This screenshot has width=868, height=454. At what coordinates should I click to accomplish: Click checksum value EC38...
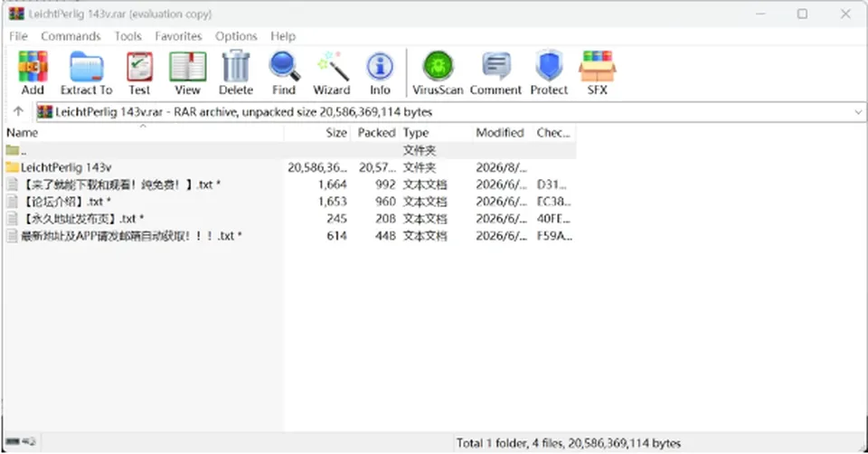point(554,202)
